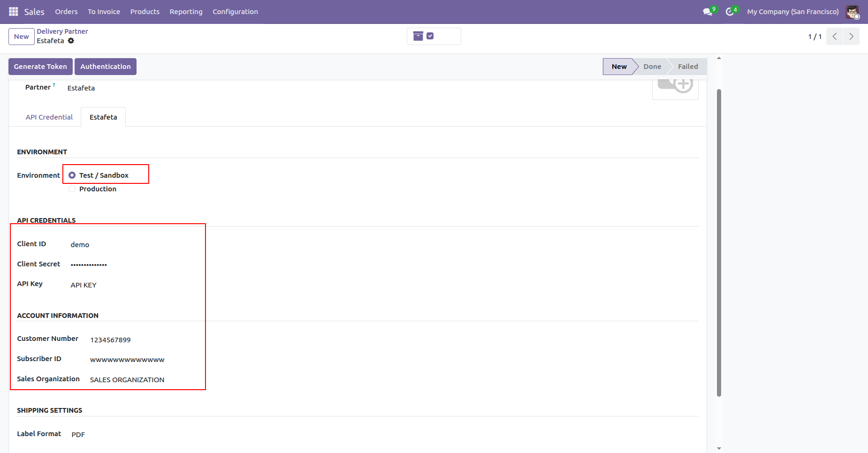This screenshot has width=868, height=453.
Task: Click the 1 / 1 pager counter
Action: 815,37
